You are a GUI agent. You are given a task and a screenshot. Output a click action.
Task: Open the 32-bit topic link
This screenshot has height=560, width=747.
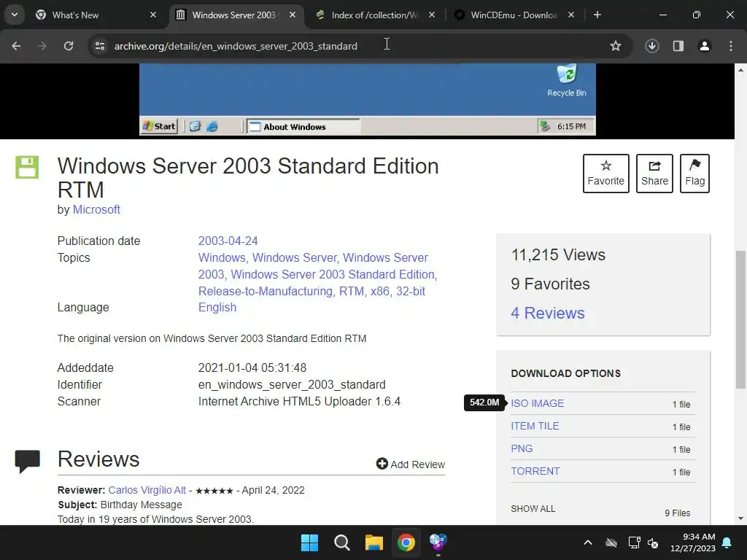[x=411, y=291]
